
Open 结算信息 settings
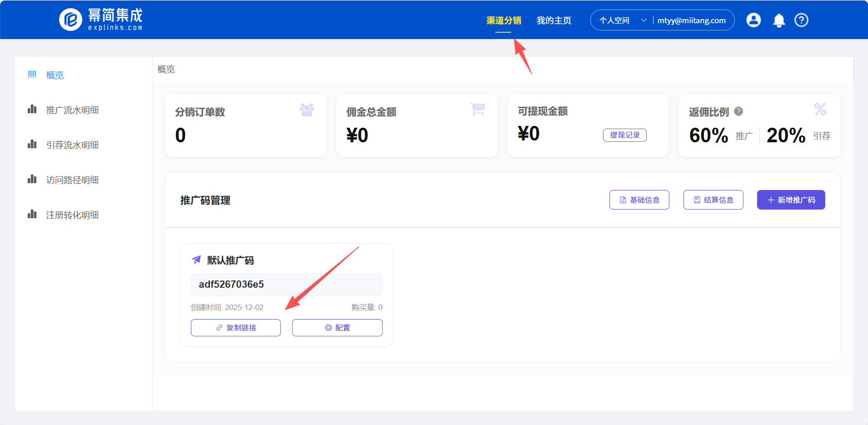(x=713, y=200)
